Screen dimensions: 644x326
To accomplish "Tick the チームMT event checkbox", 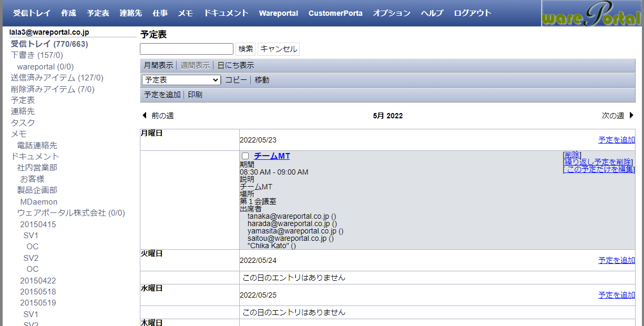I will (245, 156).
